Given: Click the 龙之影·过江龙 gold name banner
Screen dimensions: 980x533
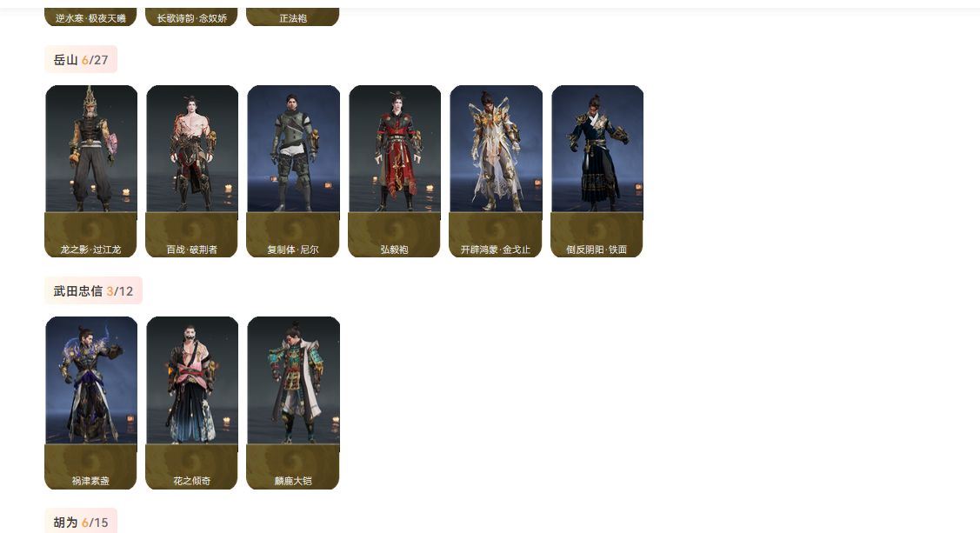Looking at the screenshot, I should pyautogui.click(x=90, y=235).
